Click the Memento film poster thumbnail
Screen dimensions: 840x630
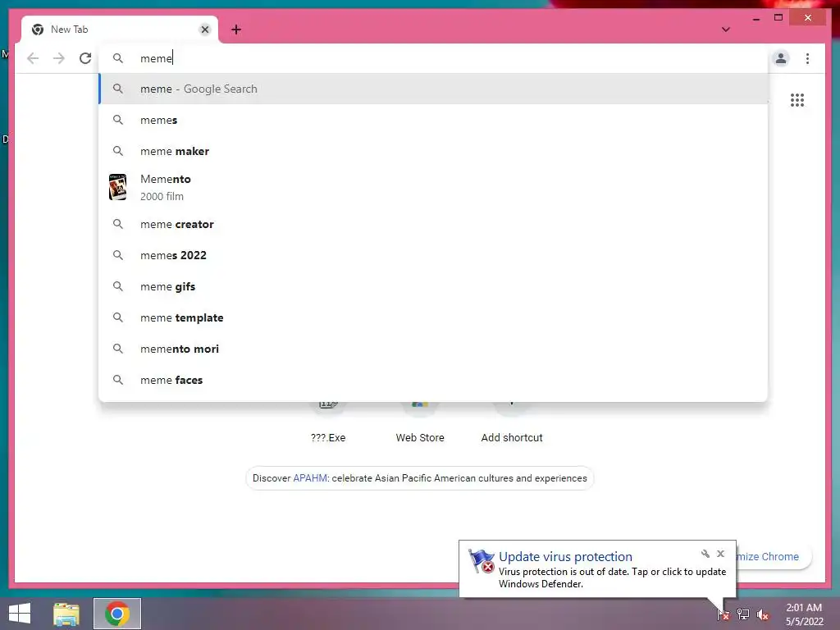point(118,188)
